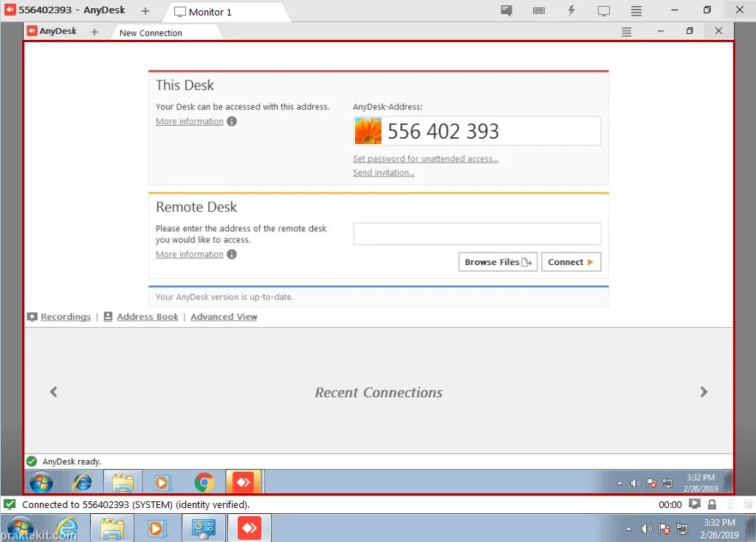Open the Address Book link
756x542 pixels.
[x=147, y=316]
